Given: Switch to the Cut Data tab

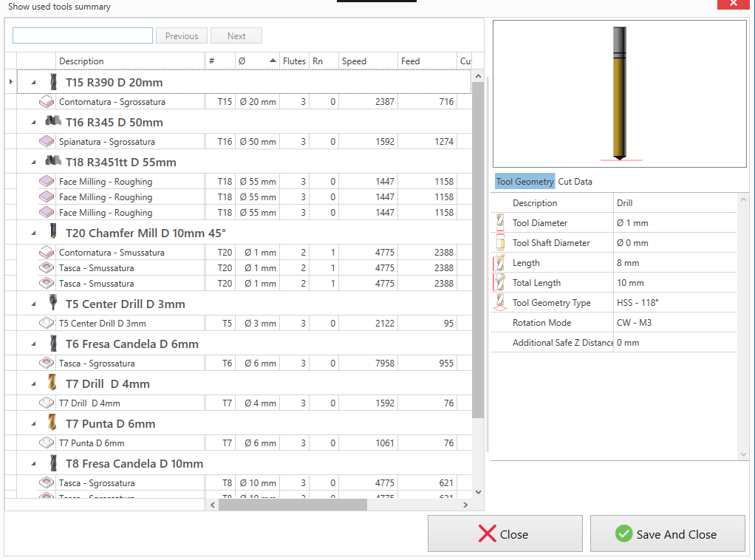Looking at the screenshot, I should tap(575, 182).
